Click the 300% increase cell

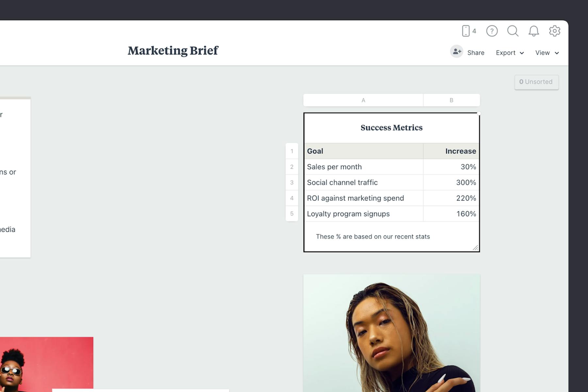pos(451,183)
